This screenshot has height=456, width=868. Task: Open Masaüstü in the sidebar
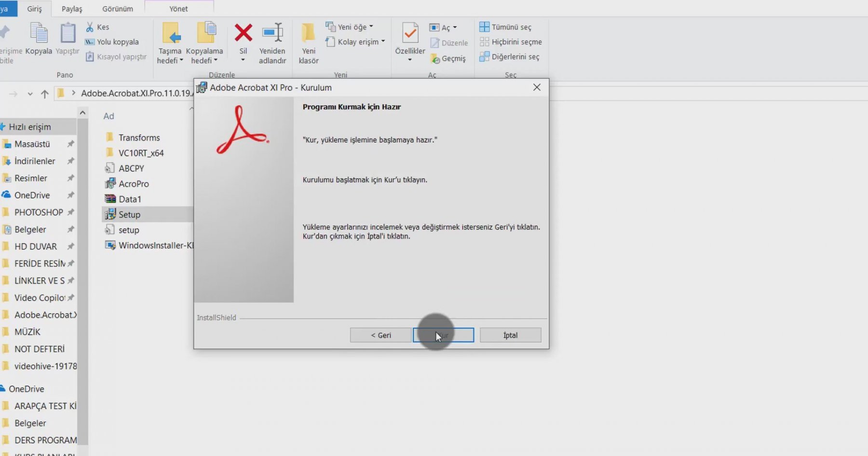(32, 144)
